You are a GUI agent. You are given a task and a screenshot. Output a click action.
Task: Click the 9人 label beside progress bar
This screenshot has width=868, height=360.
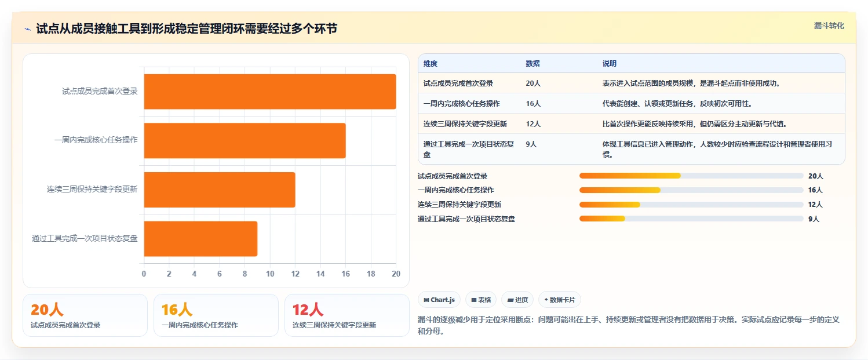814,219
